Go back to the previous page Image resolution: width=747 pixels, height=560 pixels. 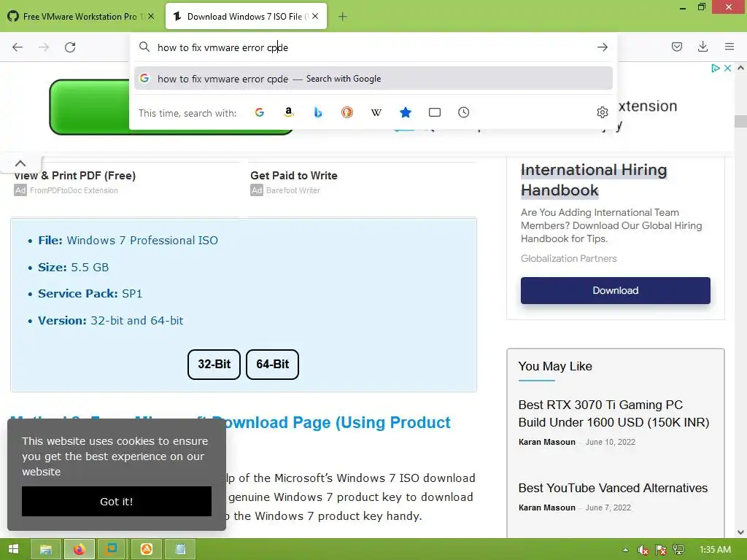coord(18,47)
